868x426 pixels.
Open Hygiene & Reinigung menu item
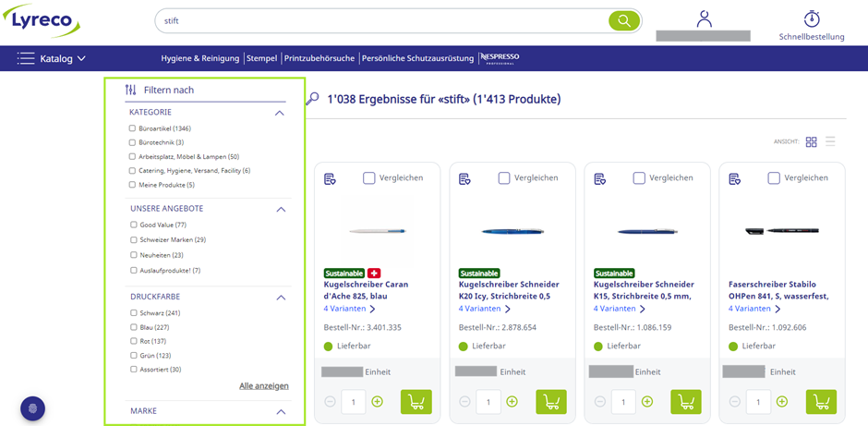[x=200, y=58]
